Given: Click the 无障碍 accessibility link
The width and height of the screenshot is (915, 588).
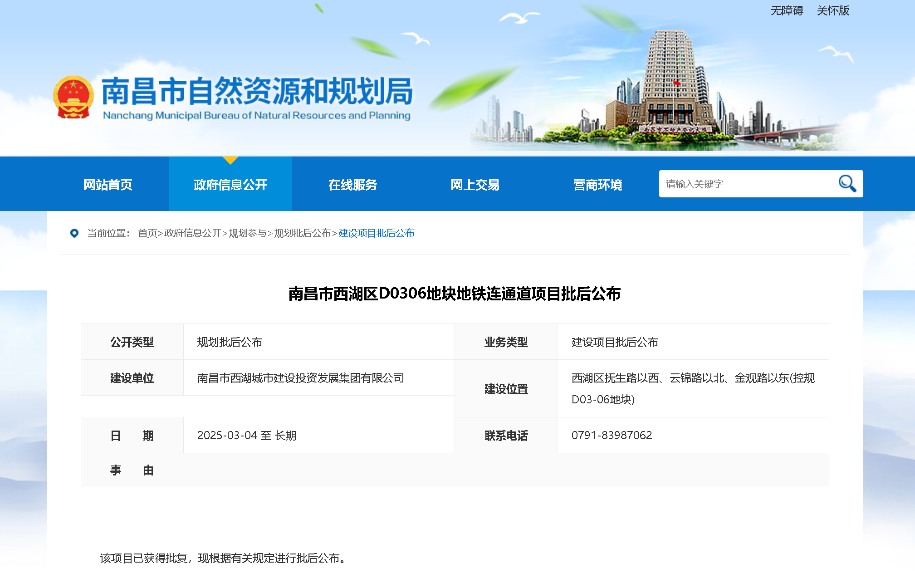Looking at the screenshot, I should coord(787,10).
